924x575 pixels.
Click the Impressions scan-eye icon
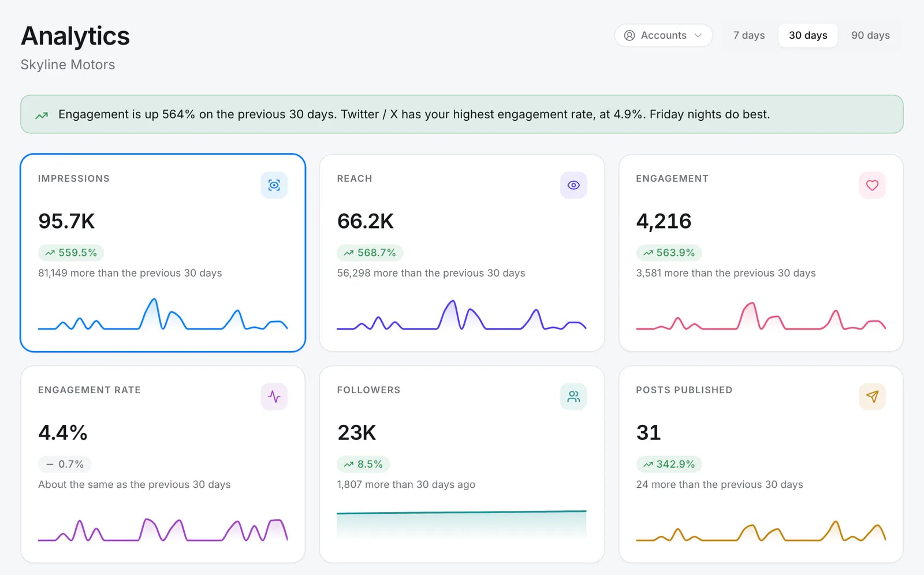pos(274,185)
